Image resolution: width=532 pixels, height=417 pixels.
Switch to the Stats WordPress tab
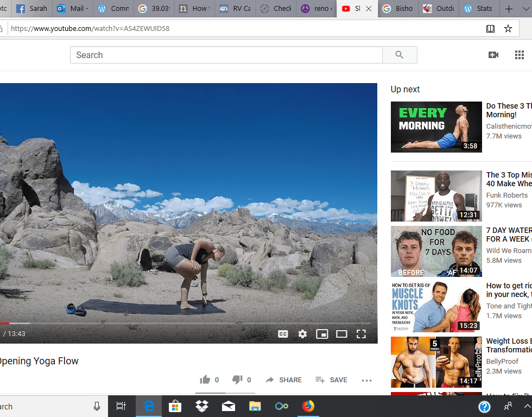(x=480, y=9)
